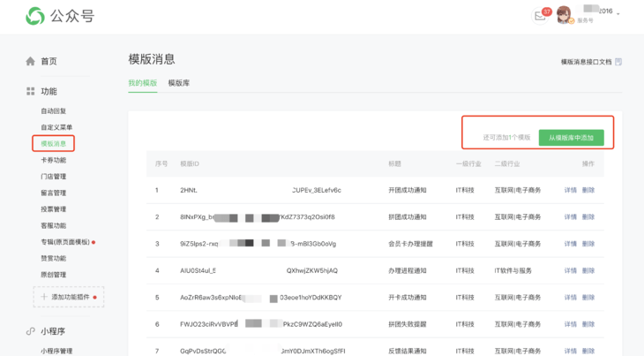
Task: Click the 功能 grid icon
Action: click(30, 92)
